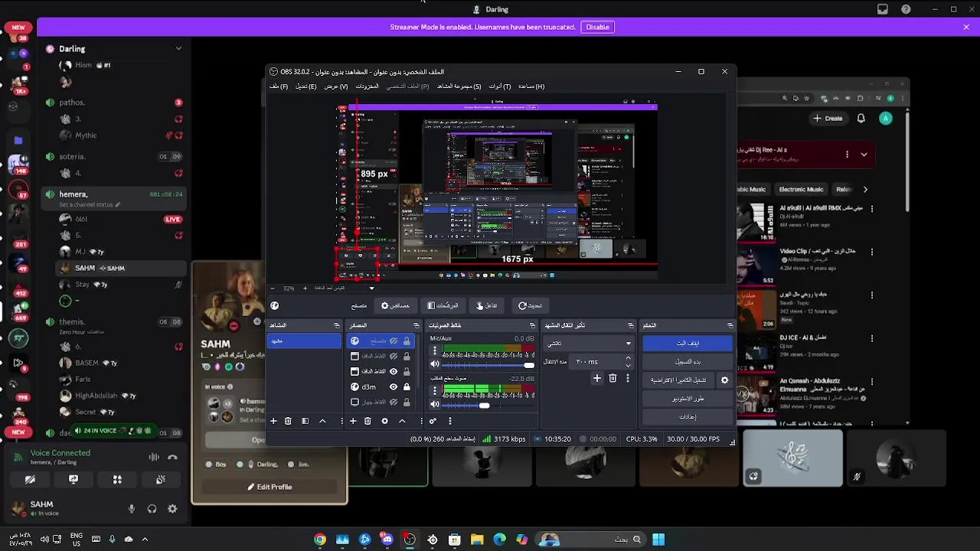Move scene up with Scenes arrow
This screenshot has width=980, height=551.
click(x=322, y=421)
